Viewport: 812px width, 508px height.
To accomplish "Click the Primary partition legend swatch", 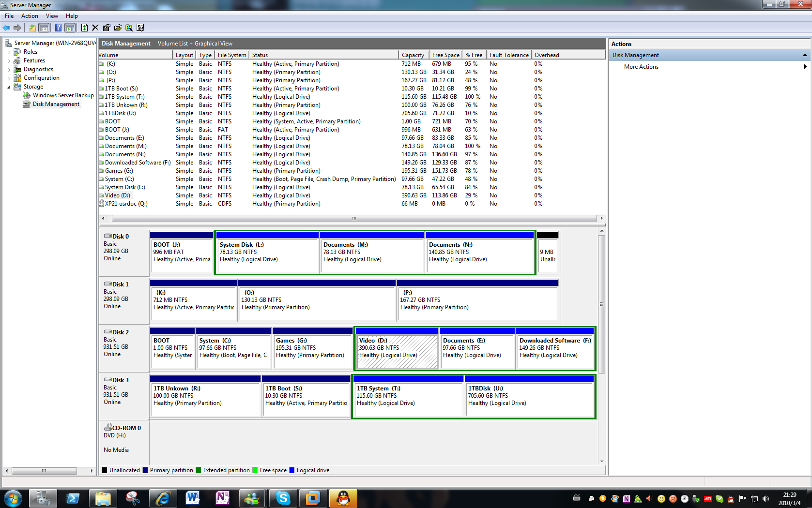I will [145, 470].
